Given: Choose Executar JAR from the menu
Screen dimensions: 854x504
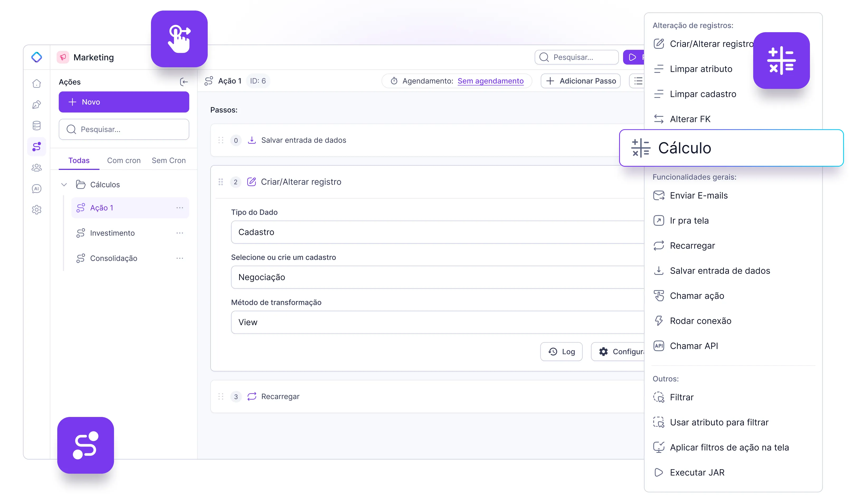Looking at the screenshot, I should tap(689, 473).
